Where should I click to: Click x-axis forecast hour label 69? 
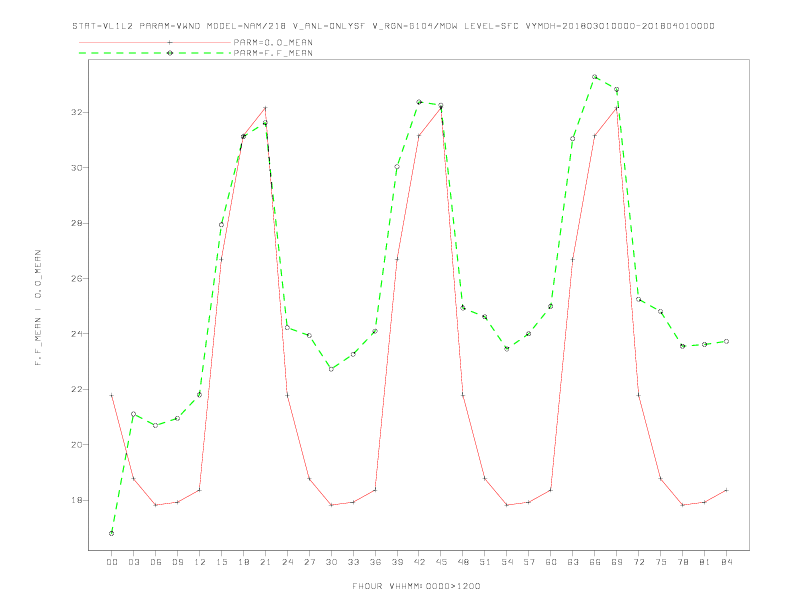tap(617, 562)
